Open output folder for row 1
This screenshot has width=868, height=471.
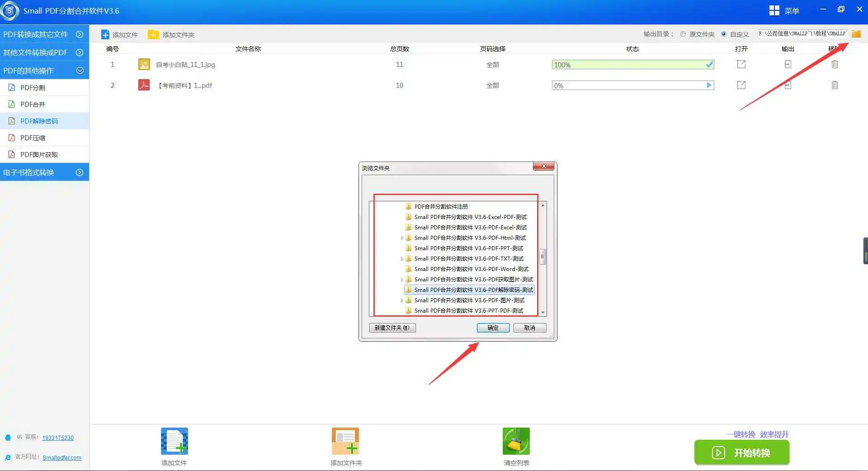click(788, 64)
